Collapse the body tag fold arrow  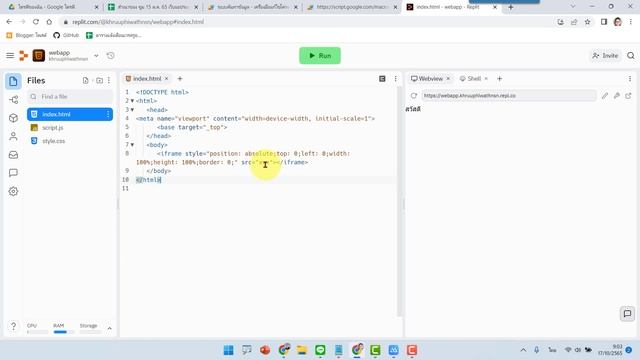click(x=132, y=145)
